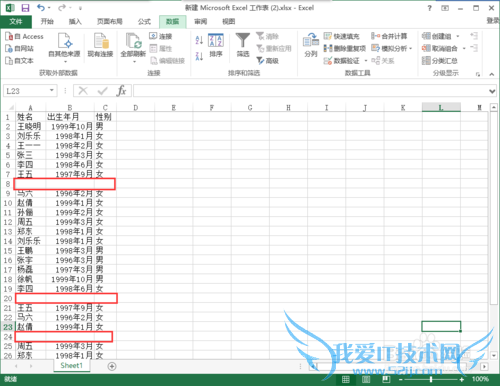Open Group (创建组) dropdown arrow
The image size is (500, 386).
458,36
